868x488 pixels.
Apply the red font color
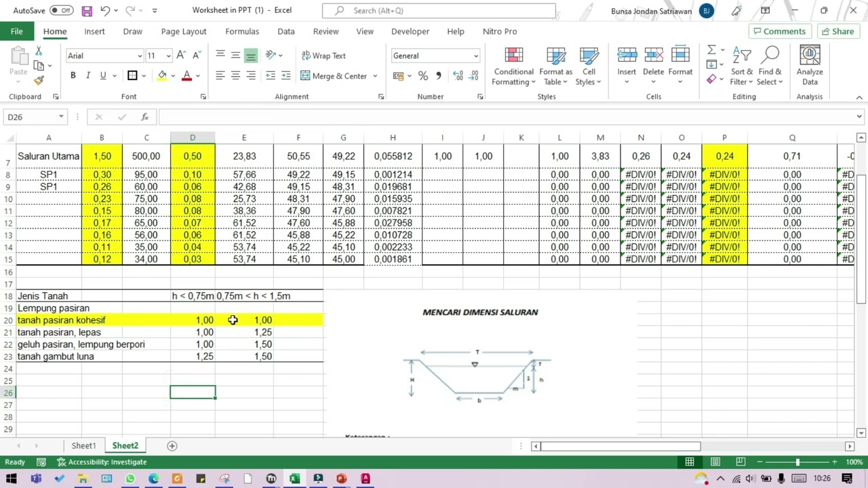pyautogui.click(x=186, y=76)
